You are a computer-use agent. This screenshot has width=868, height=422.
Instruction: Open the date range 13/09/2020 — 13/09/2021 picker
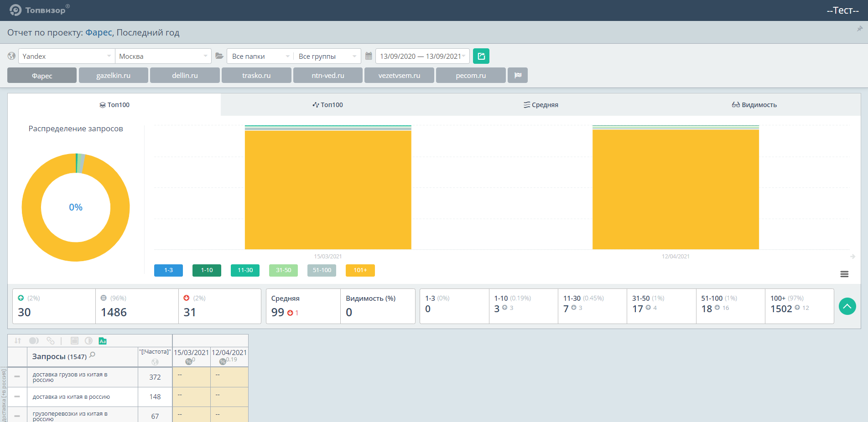click(422, 56)
